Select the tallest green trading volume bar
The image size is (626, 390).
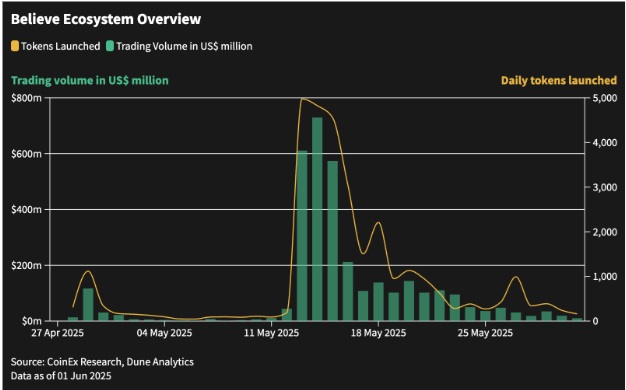(317, 219)
